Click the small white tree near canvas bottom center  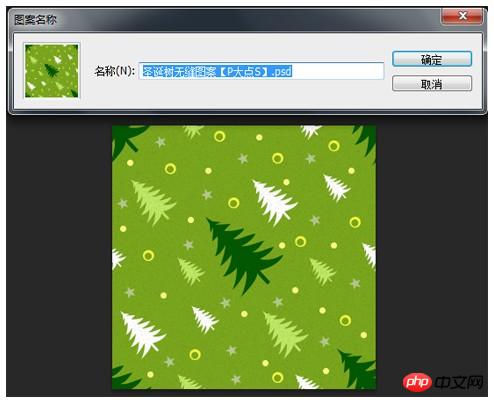(x=204, y=319)
